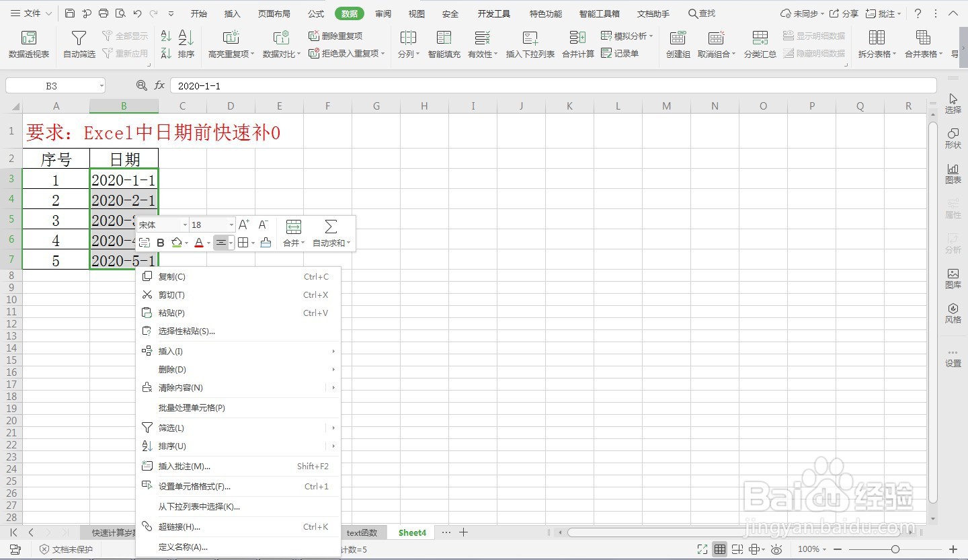Sort ascending with the A-Z icon
968x560 pixels.
click(166, 36)
